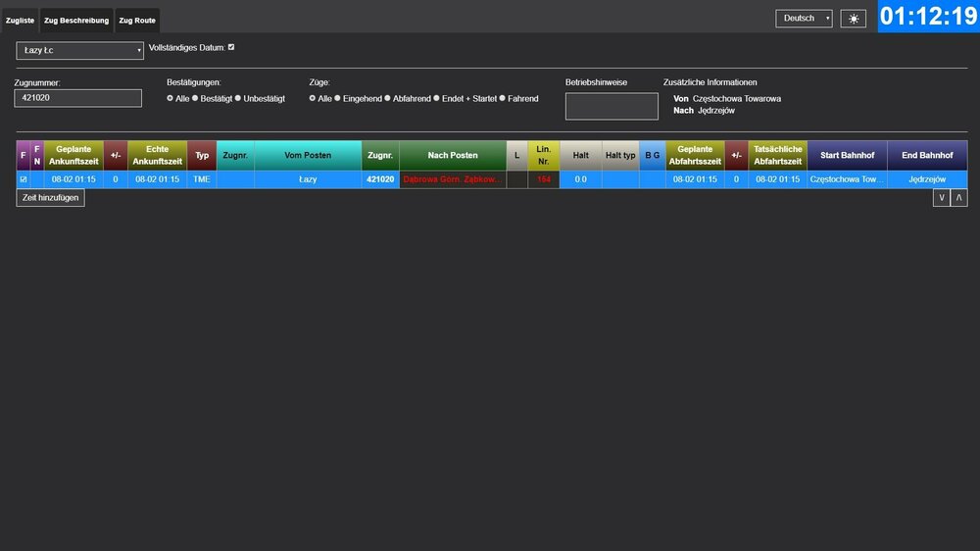Switch to Zugliste tab
980x551 pixels.
tap(20, 20)
